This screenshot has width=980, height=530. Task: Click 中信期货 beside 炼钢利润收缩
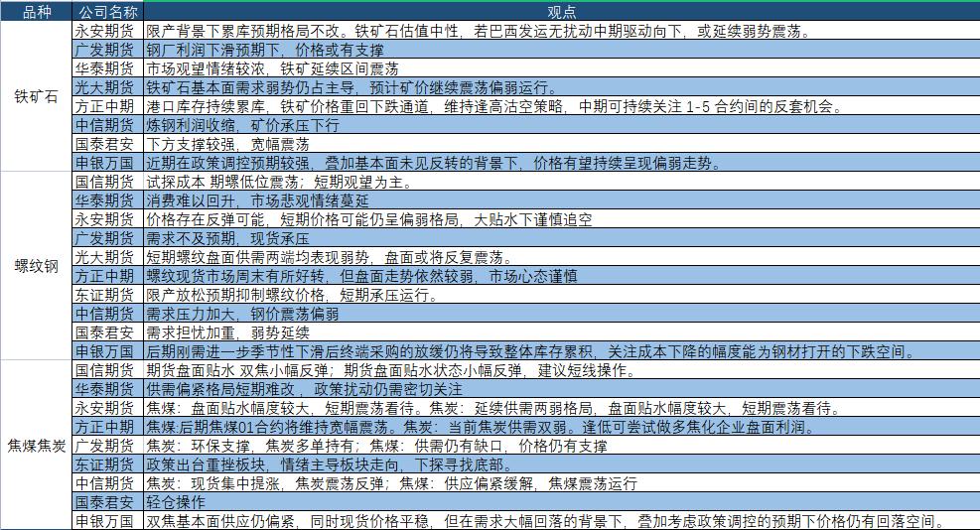click(x=108, y=125)
